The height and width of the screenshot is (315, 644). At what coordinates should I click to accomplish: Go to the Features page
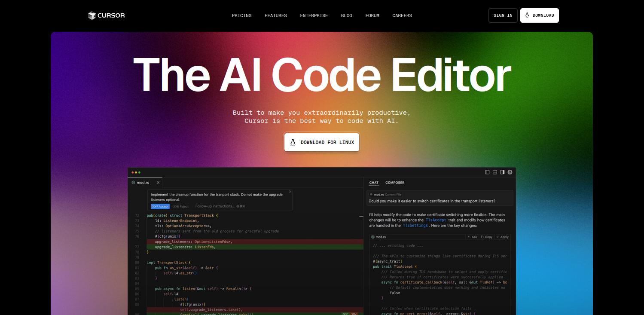coord(276,15)
